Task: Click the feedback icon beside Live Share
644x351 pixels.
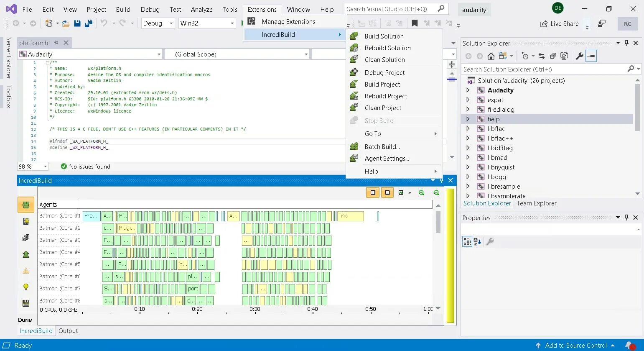Action: click(602, 24)
